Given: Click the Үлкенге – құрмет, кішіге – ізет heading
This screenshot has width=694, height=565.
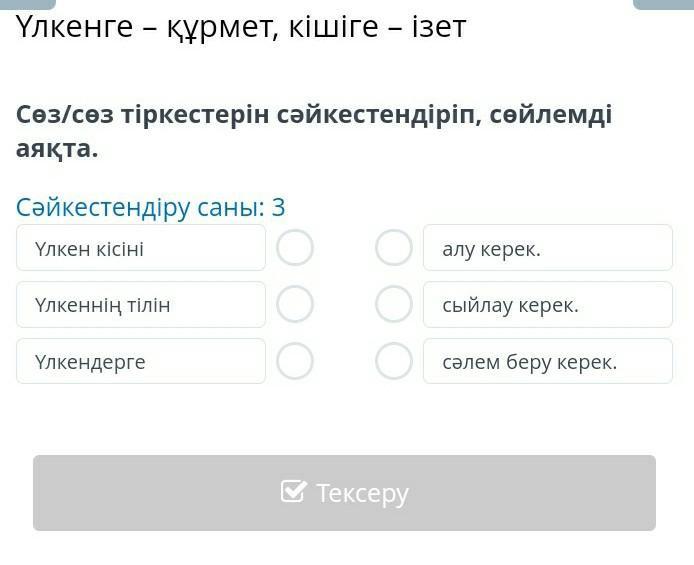Looking at the screenshot, I should point(241,28).
